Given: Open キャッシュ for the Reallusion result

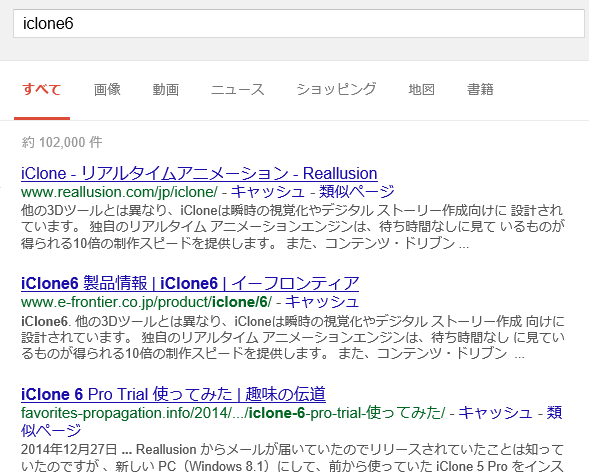Looking at the screenshot, I should 267,192.
